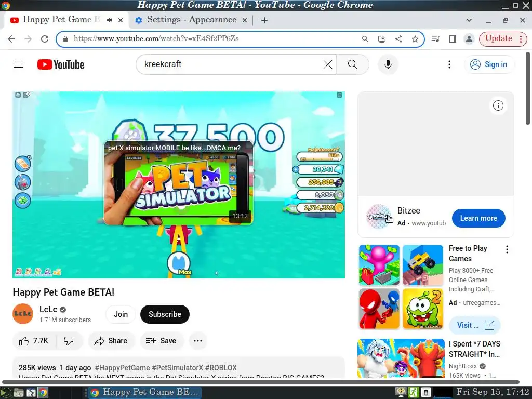The width and height of the screenshot is (532, 399).
Task: Open the pet X simulator video card
Action: [x=179, y=183]
